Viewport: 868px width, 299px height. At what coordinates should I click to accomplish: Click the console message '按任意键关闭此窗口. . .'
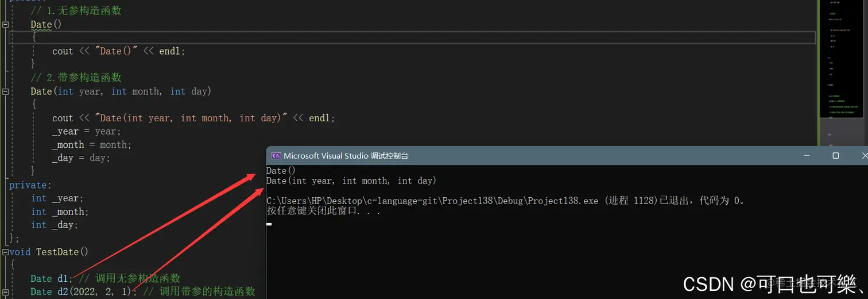click(x=324, y=211)
